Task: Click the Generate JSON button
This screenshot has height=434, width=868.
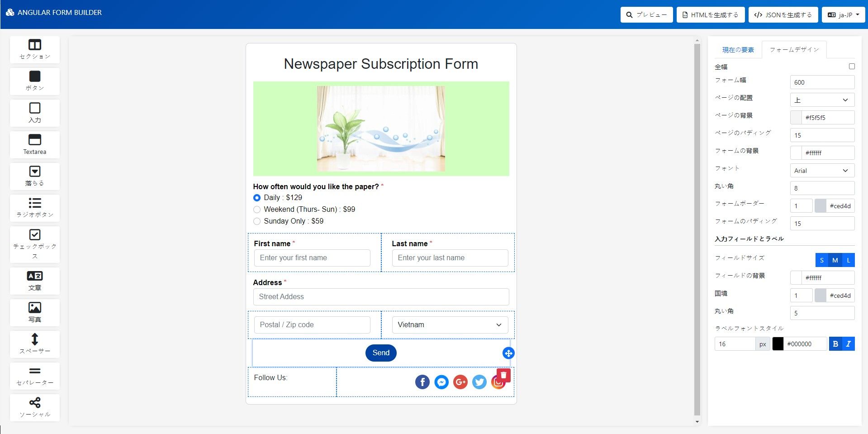Action: point(783,14)
